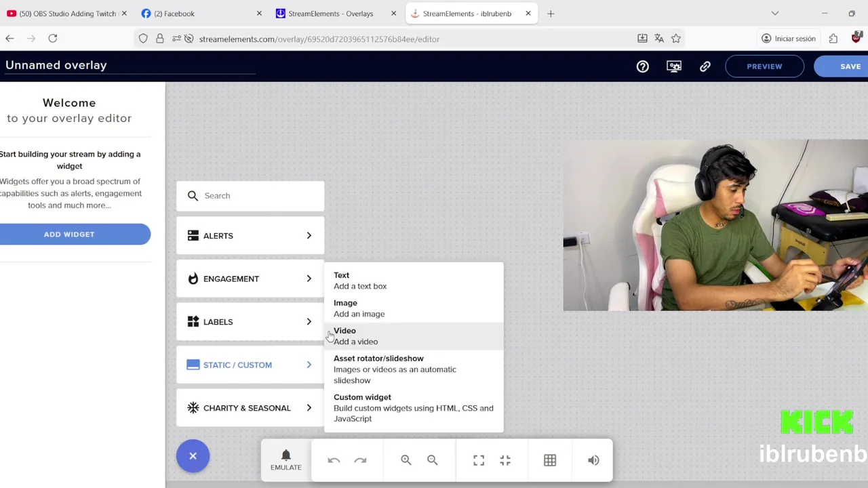Reload the browser page
Viewport: 868px width, 488px height.
pos(52,39)
